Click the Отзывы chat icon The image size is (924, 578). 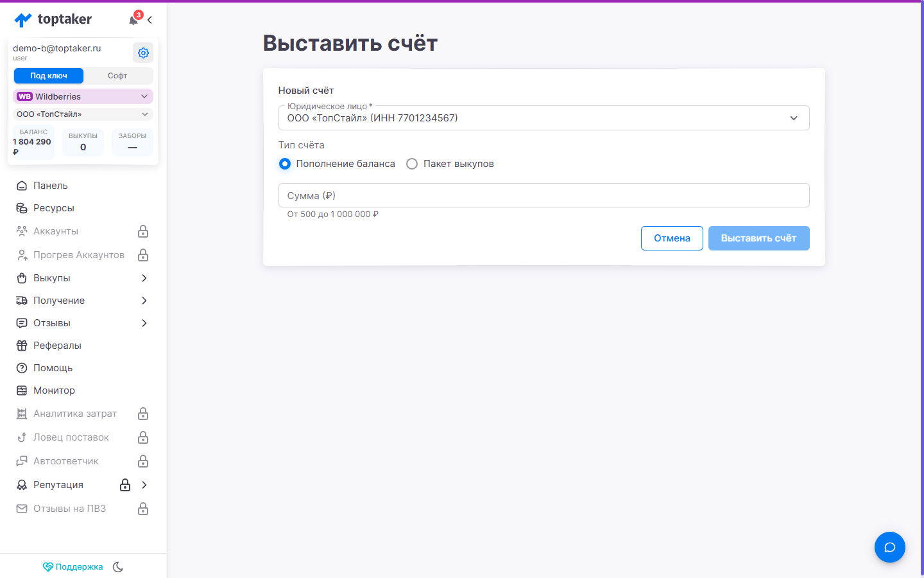click(22, 323)
